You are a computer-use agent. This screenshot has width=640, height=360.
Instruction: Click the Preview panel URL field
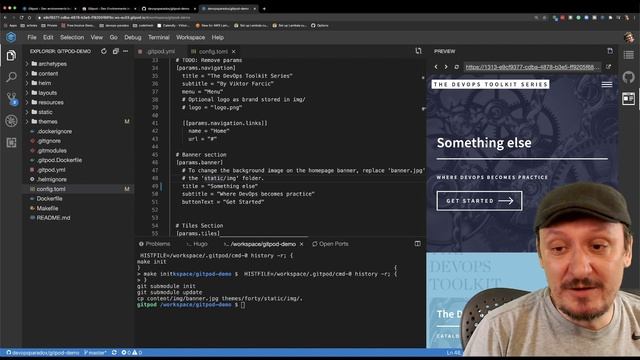(x=532, y=67)
